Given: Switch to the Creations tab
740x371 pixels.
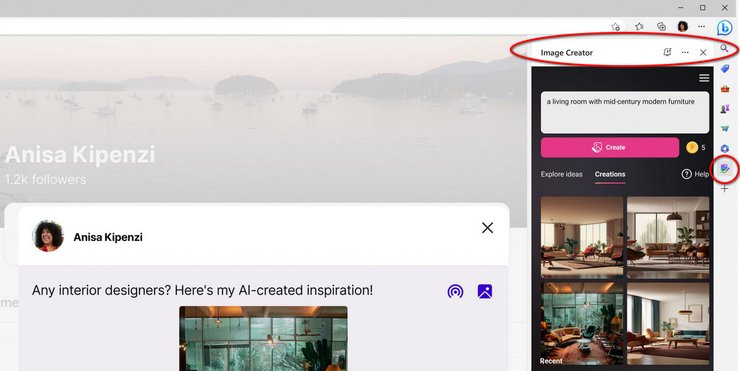Looking at the screenshot, I should [610, 174].
